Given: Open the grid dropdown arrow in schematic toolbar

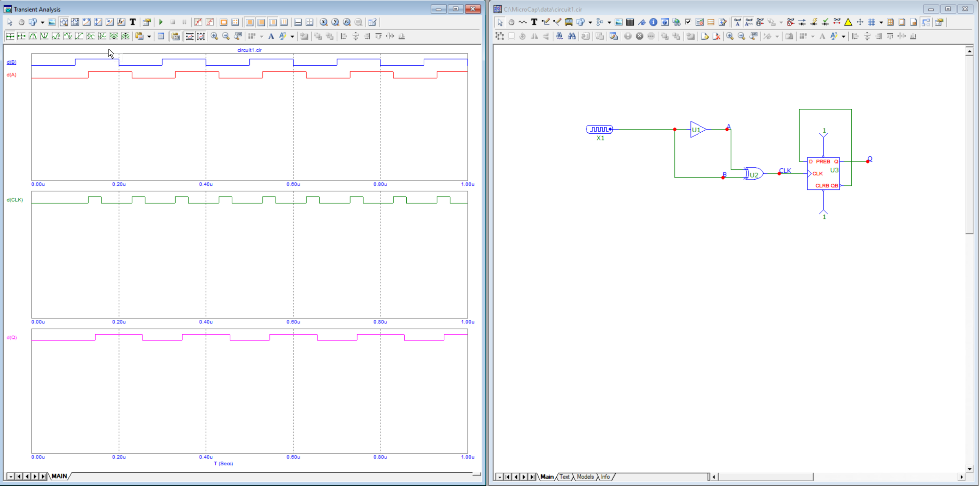Looking at the screenshot, I should coord(881,22).
